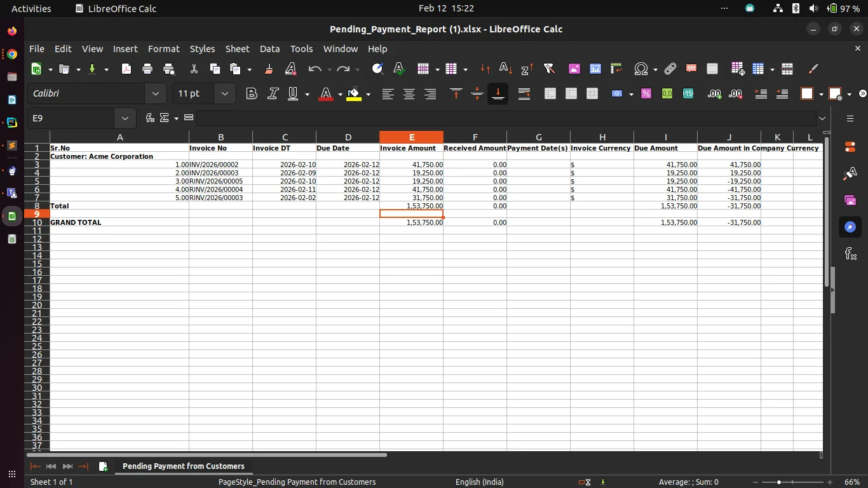The height and width of the screenshot is (488, 868).
Task: Format as number
Action: (667, 94)
